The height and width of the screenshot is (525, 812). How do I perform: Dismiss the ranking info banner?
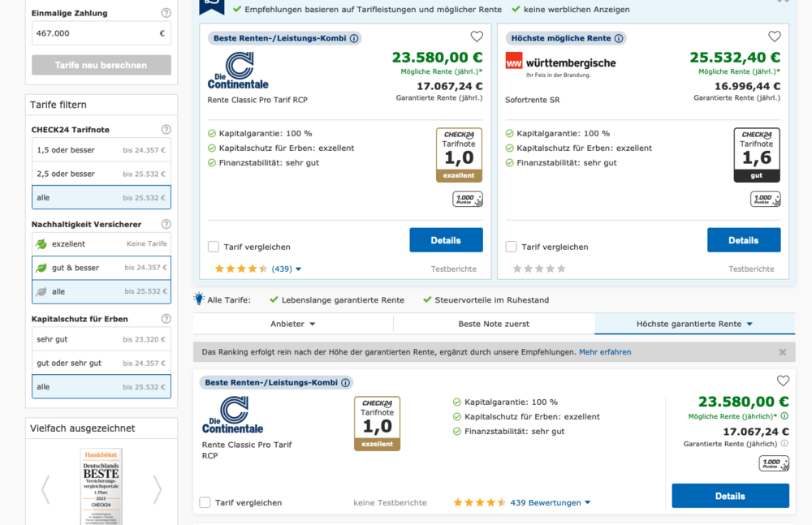tap(782, 352)
